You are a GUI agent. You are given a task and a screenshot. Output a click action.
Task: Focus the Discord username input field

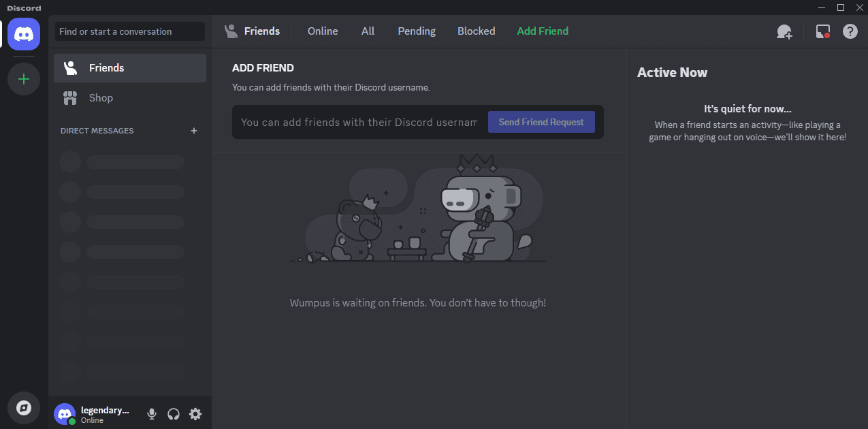pos(359,123)
